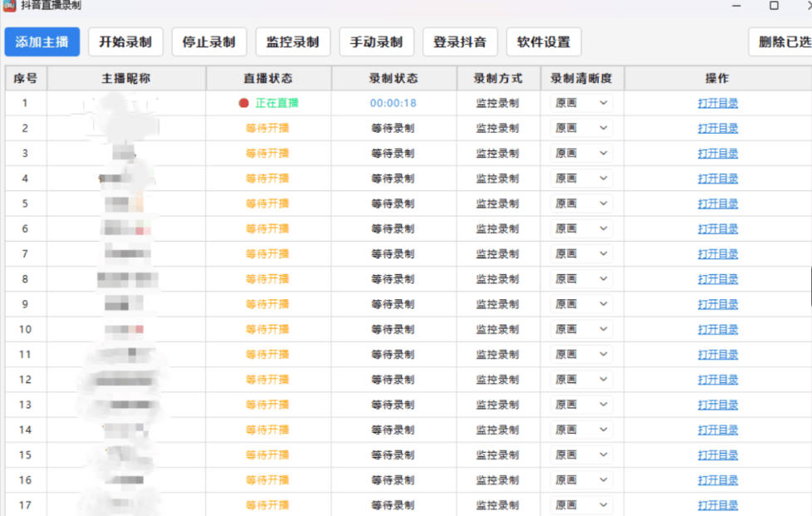This screenshot has width=812, height=516.
Task: Expand the 原画 quality dropdown in row 10
Action: (x=581, y=329)
